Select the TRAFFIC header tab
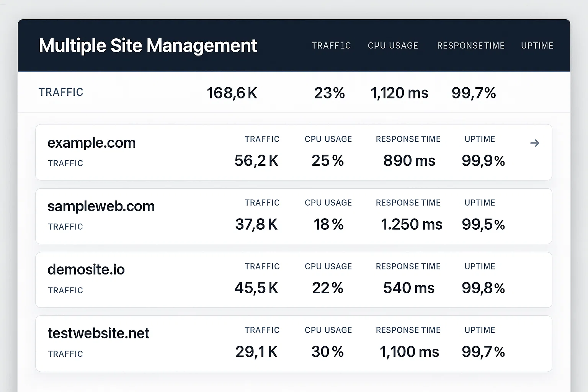The width and height of the screenshot is (588, 392). (x=331, y=46)
